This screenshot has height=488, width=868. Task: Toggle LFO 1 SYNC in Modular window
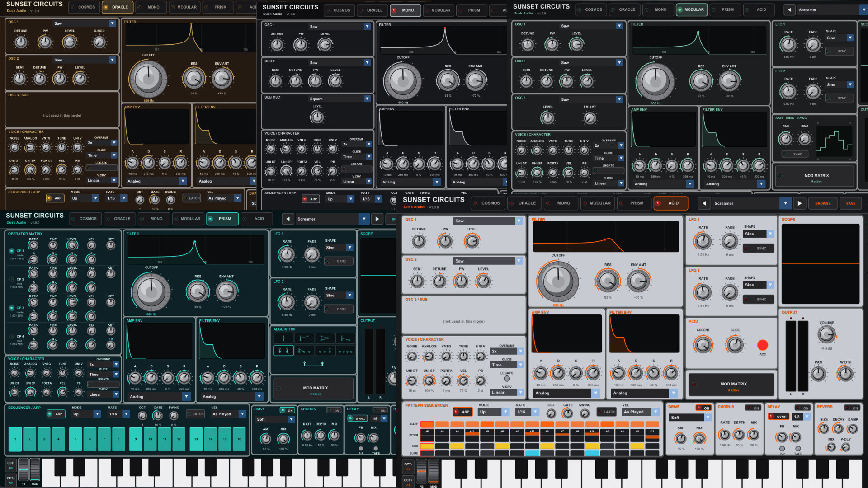click(x=839, y=51)
